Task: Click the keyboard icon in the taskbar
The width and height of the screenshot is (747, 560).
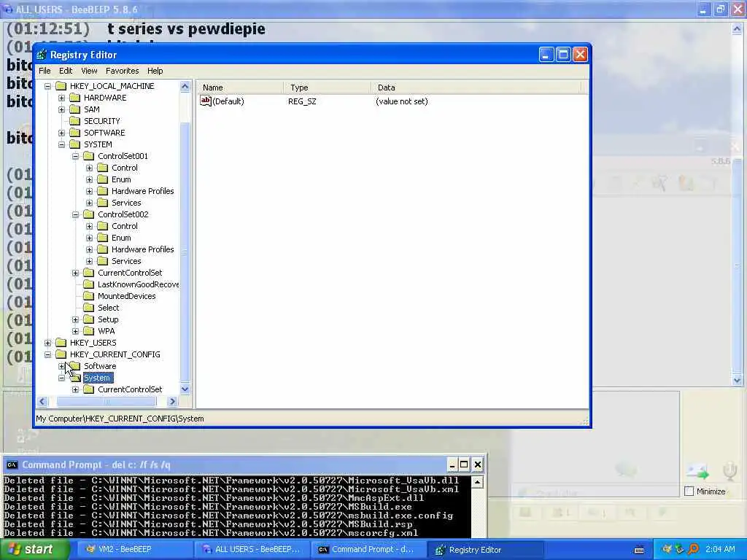Action: pyautogui.click(x=639, y=550)
